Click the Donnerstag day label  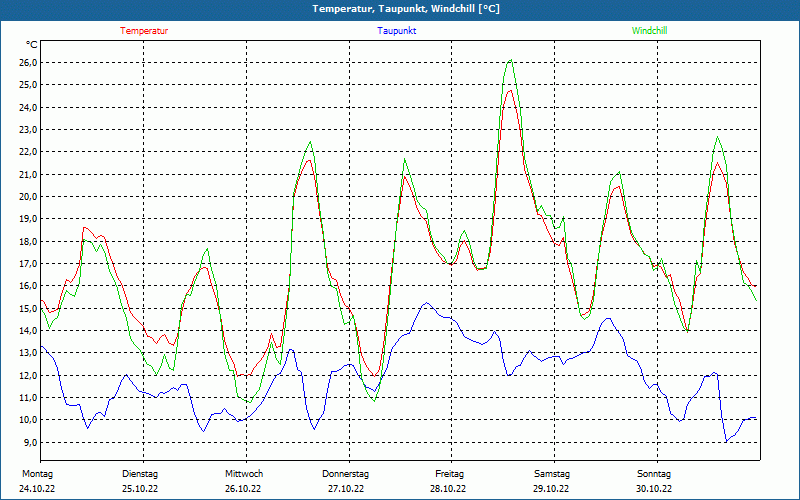[345, 474]
